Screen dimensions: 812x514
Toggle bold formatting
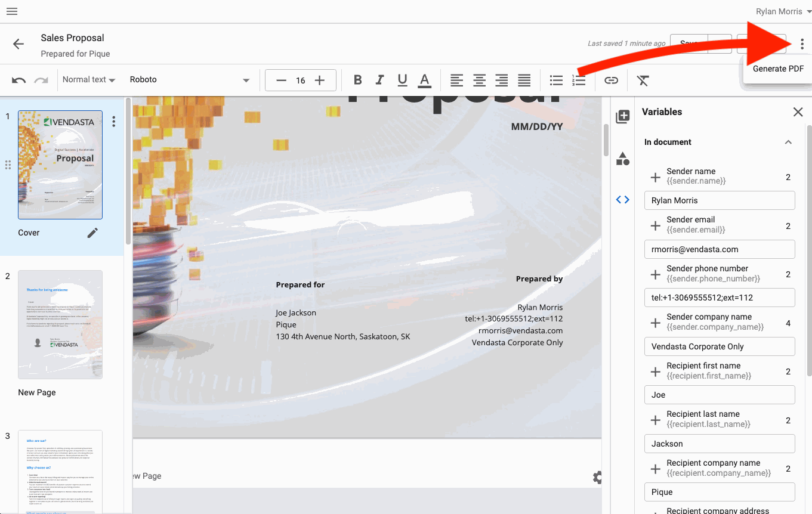point(358,80)
